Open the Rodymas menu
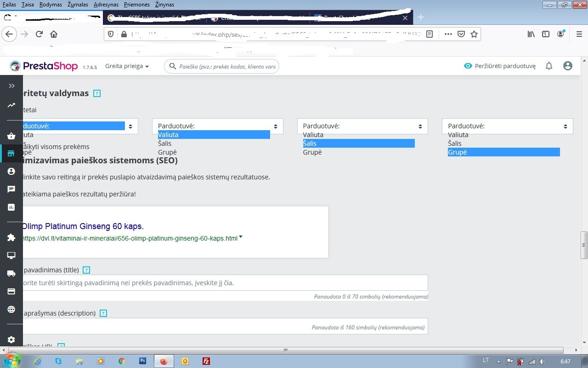Screen dimensions: 588x368 (51, 5)
